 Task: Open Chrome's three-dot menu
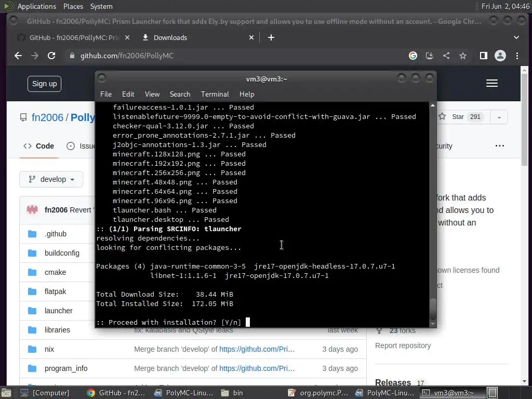[x=517, y=56]
